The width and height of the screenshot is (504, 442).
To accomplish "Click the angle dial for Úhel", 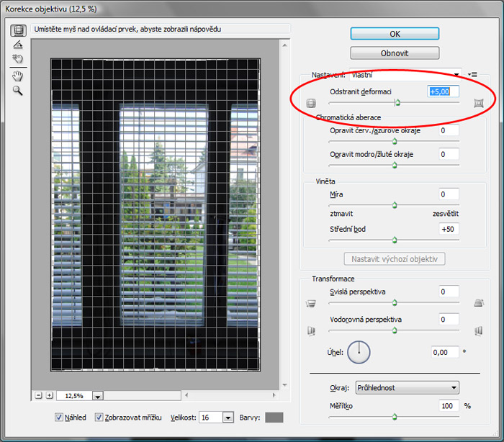I will pyautogui.click(x=358, y=352).
